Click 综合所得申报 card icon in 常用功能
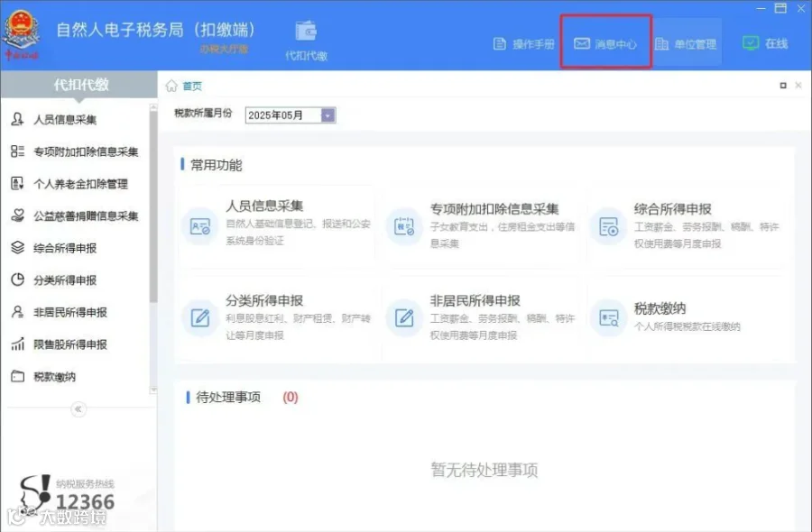 608,226
